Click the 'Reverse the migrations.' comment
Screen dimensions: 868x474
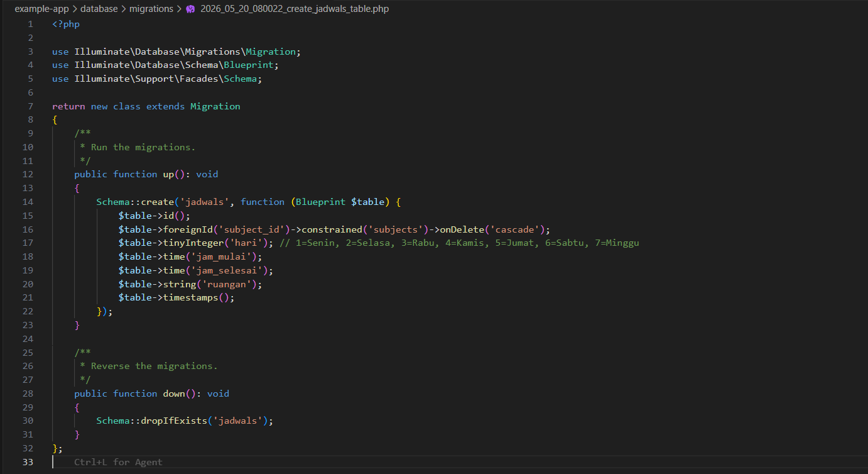coord(155,366)
